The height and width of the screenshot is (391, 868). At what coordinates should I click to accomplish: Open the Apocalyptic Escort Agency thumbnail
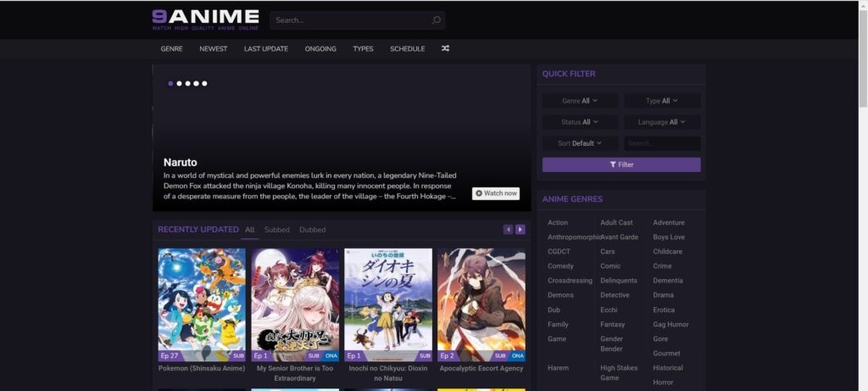(481, 304)
